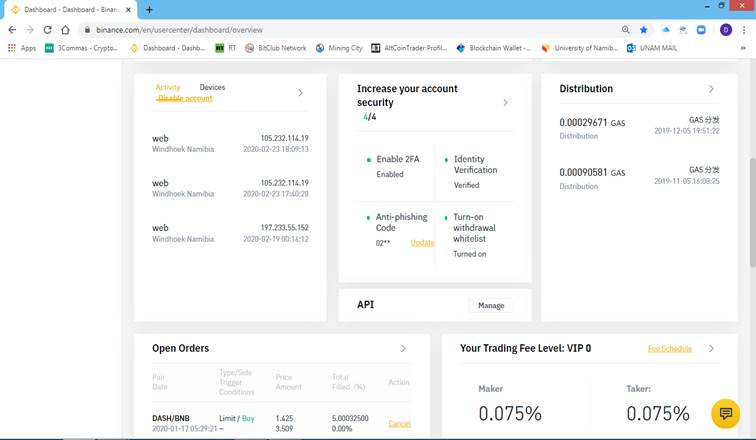
Task: Click the API Manage button
Action: (491, 306)
